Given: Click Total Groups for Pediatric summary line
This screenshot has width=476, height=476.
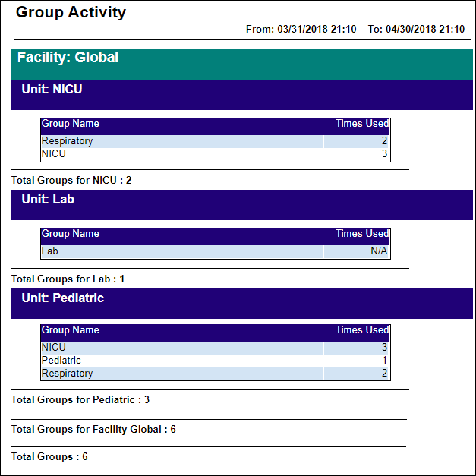Looking at the screenshot, I should (80, 400).
